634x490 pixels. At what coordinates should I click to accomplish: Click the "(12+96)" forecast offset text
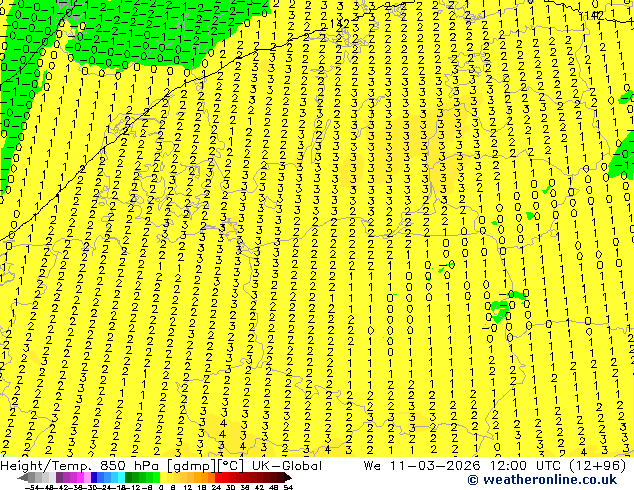tap(598, 466)
